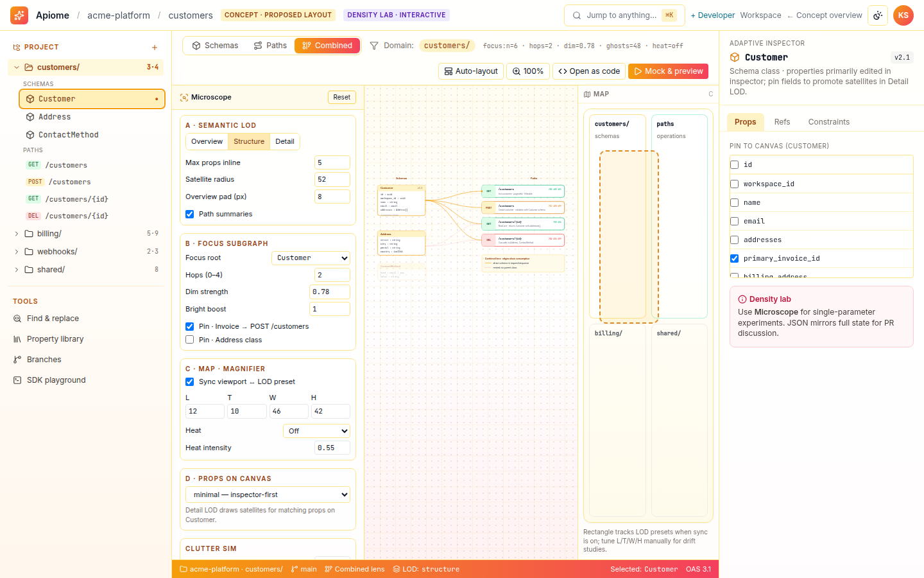Open the Refs inspector tab
The height and width of the screenshot is (578, 924).
(782, 122)
